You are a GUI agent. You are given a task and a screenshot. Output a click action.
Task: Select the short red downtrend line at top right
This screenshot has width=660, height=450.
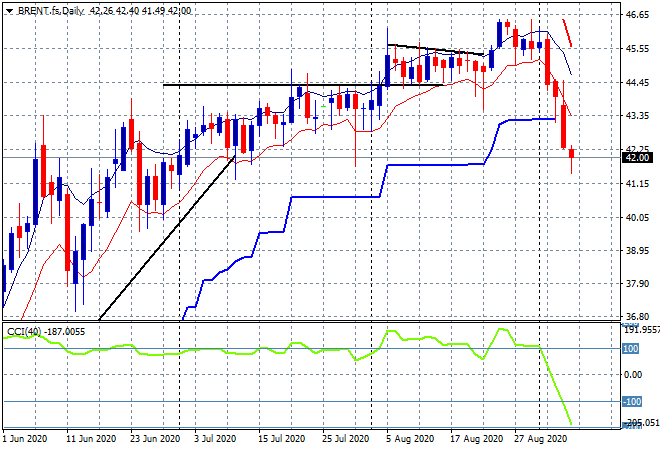coord(567,33)
